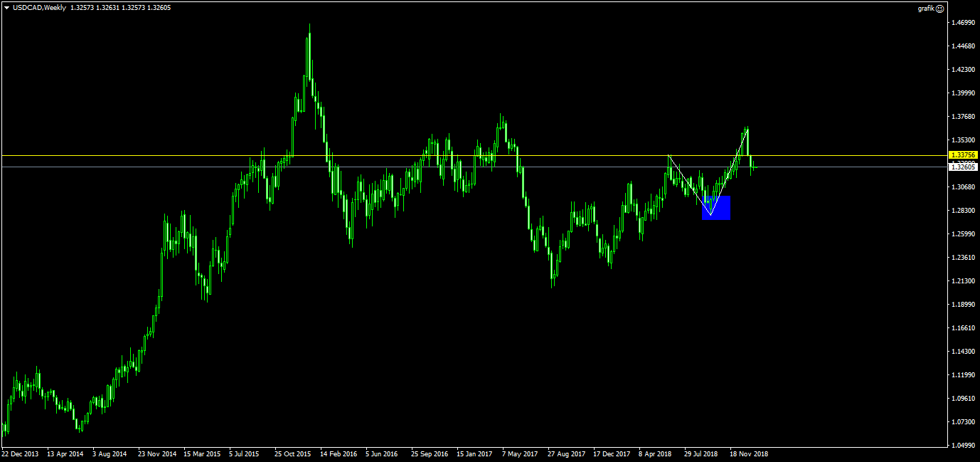
Task: Click the USDCAD,Weekly chart title
Action: point(40,8)
